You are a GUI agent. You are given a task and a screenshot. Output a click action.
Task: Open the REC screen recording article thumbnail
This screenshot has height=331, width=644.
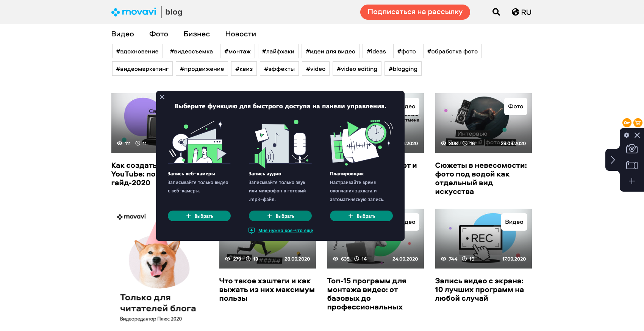[483, 239]
